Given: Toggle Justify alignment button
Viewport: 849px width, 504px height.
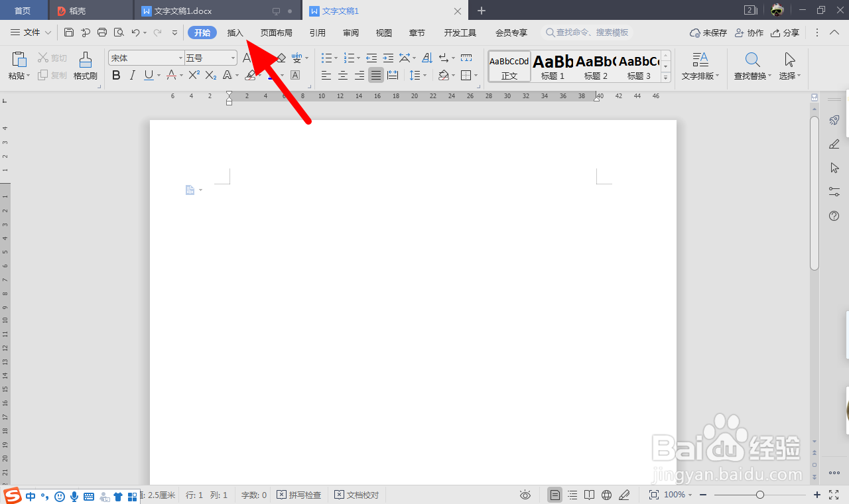Looking at the screenshot, I should pos(376,76).
